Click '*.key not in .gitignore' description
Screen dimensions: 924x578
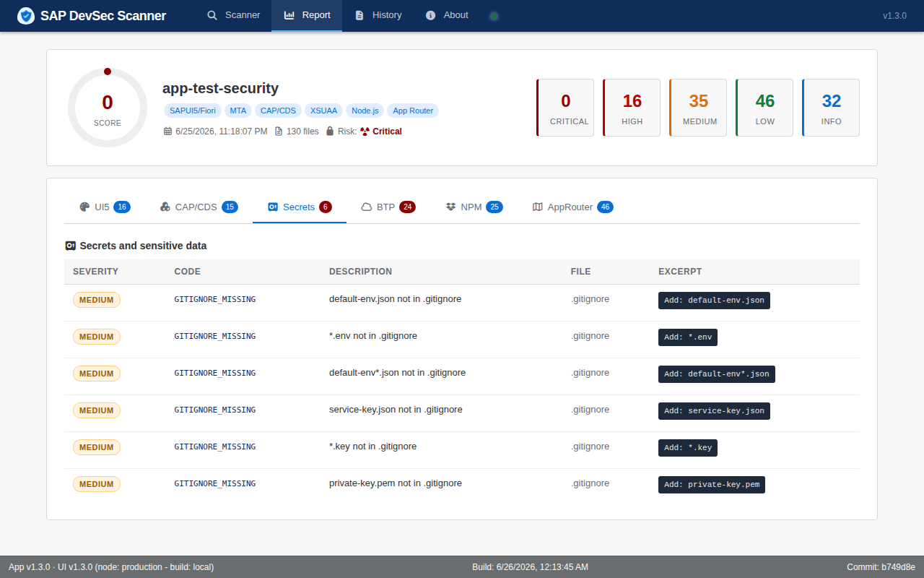click(x=373, y=447)
